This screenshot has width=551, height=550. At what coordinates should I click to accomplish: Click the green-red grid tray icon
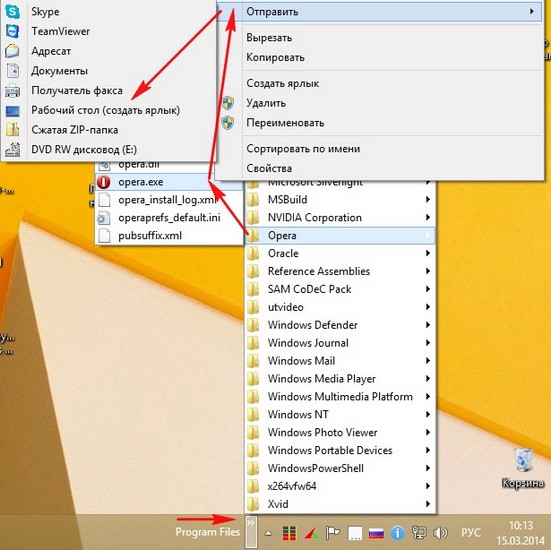289,533
